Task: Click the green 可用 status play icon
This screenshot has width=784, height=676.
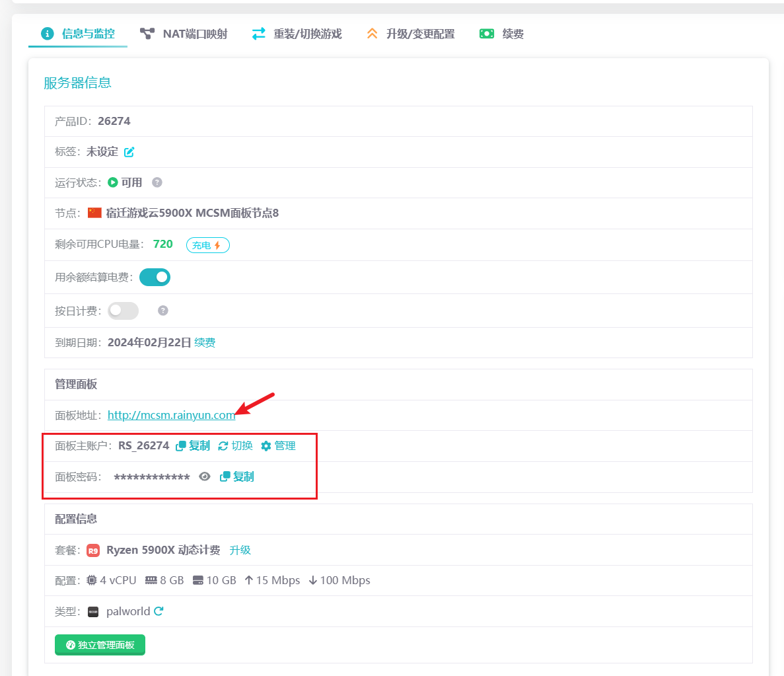Action: click(x=113, y=182)
